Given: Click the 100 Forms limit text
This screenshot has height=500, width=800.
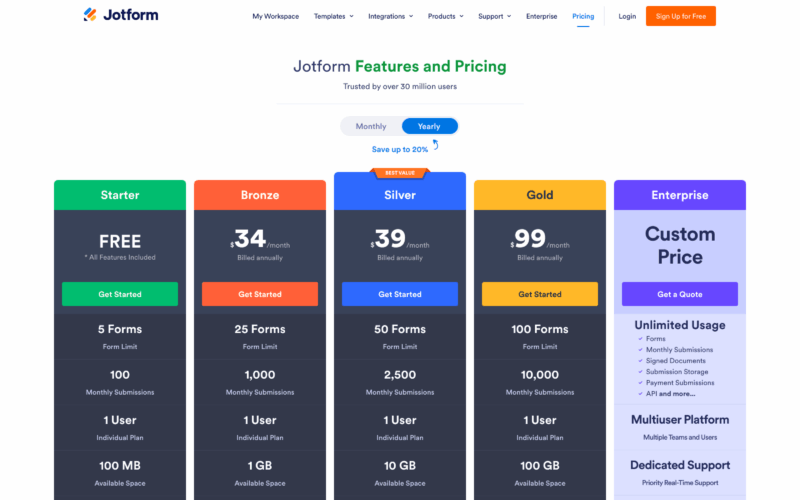Looking at the screenshot, I should [x=540, y=329].
